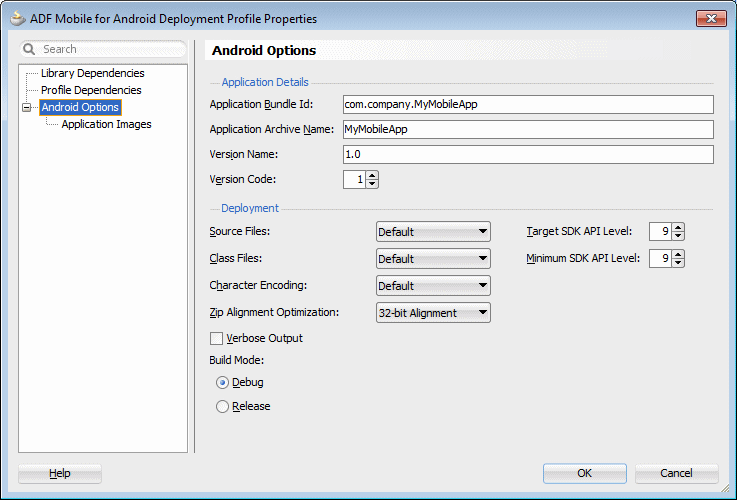737x500 pixels.
Task: Select Android Options tree item
Action: coord(80,107)
